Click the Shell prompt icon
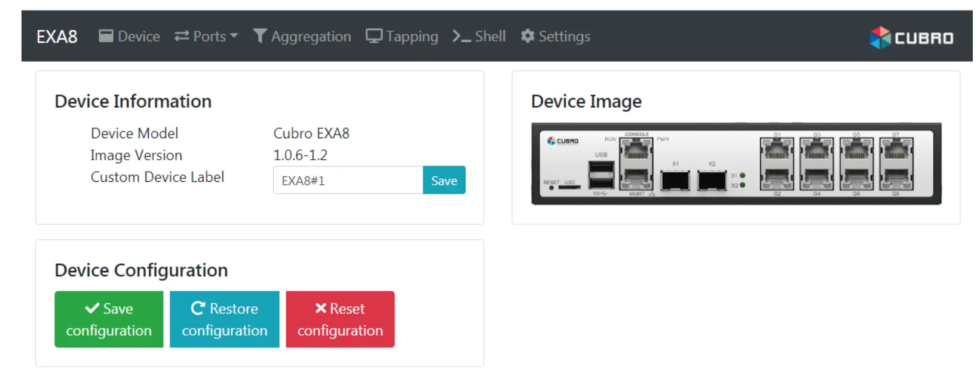Image resolution: width=980 pixels, height=390 pixels. (461, 36)
